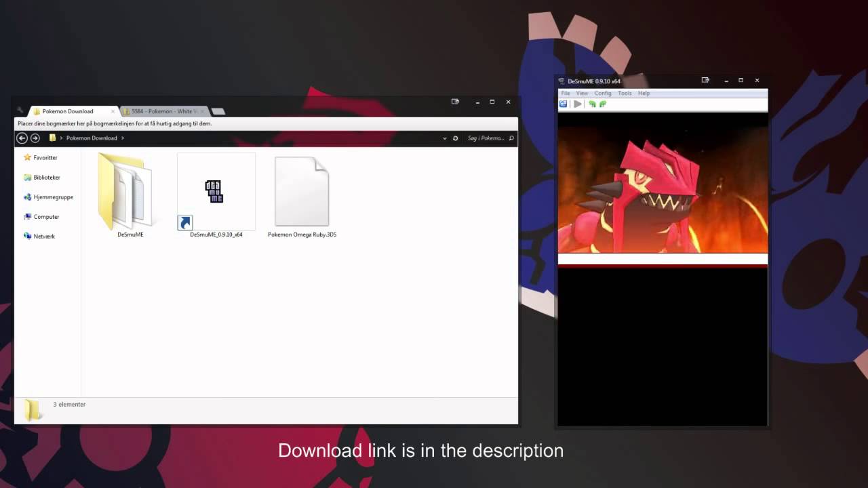Click Pokemon Download breadcrumb in address bar
The height and width of the screenshot is (488, 868).
pyautogui.click(x=92, y=138)
